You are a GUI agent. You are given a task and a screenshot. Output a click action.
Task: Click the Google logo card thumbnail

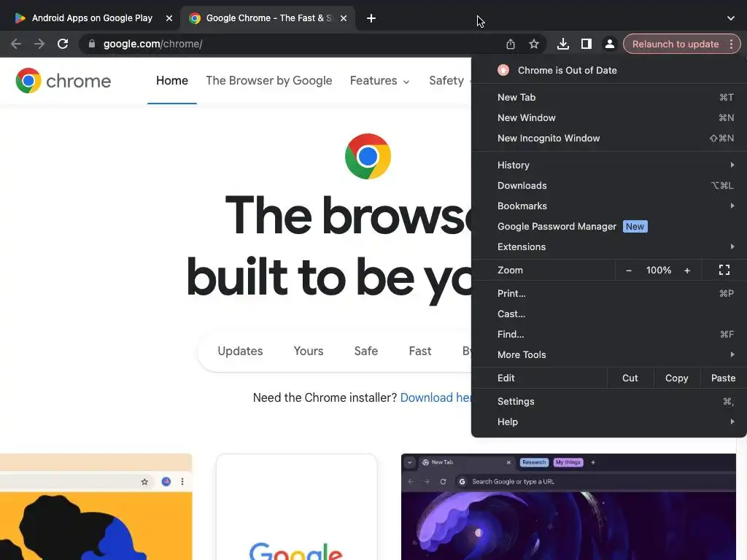click(x=296, y=507)
